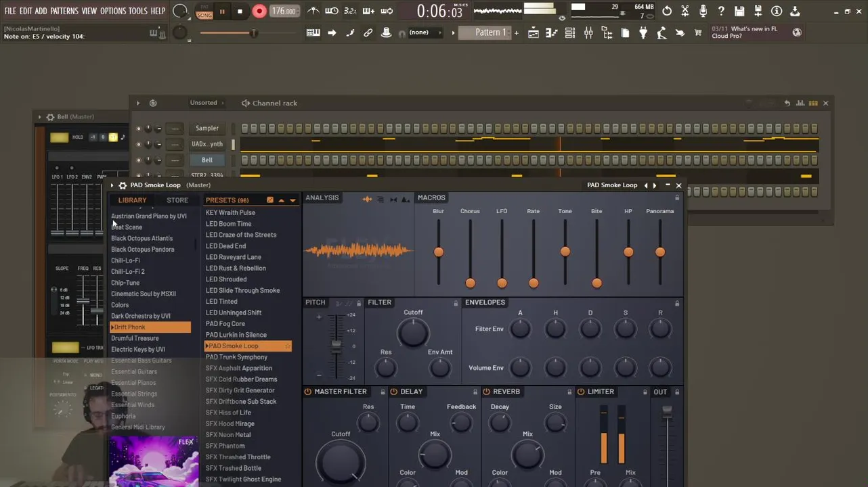
Task: Select Cinematic Soul by MSXII pack
Action: click(x=144, y=294)
